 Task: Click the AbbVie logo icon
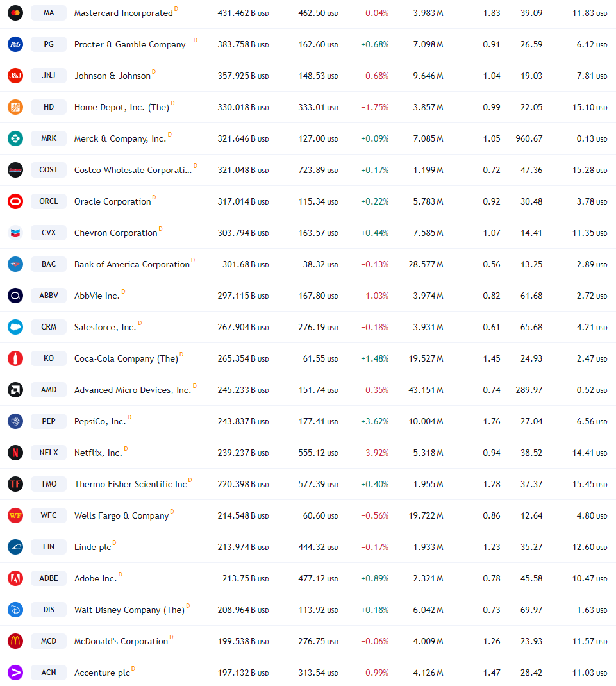(15, 296)
